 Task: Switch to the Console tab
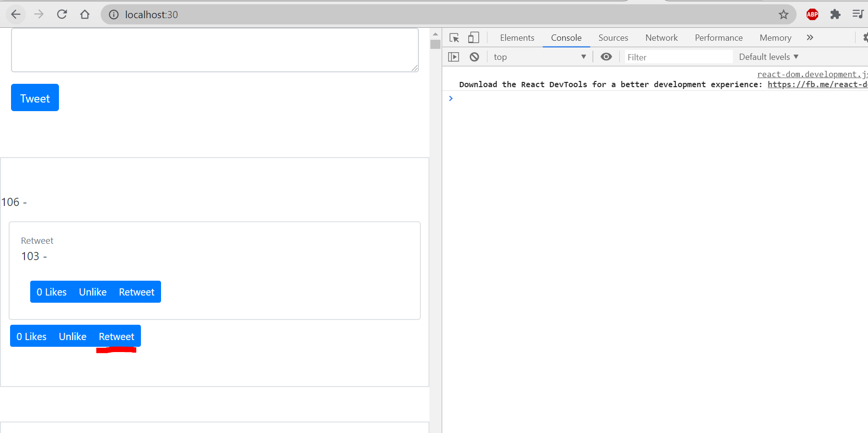pos(566,38)
